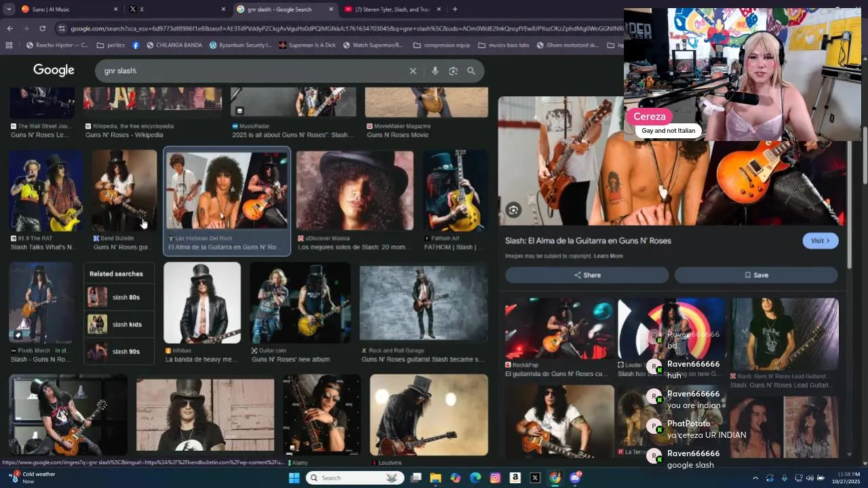868x488 pixels.
Task: Open Windows Start menu
Action: click(294, 478)
